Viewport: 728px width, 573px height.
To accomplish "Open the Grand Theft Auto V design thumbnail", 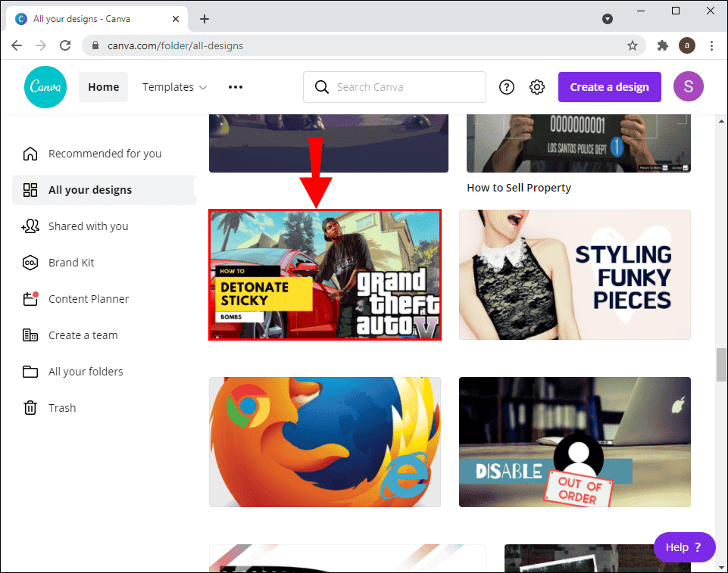I will click(324, 274).
